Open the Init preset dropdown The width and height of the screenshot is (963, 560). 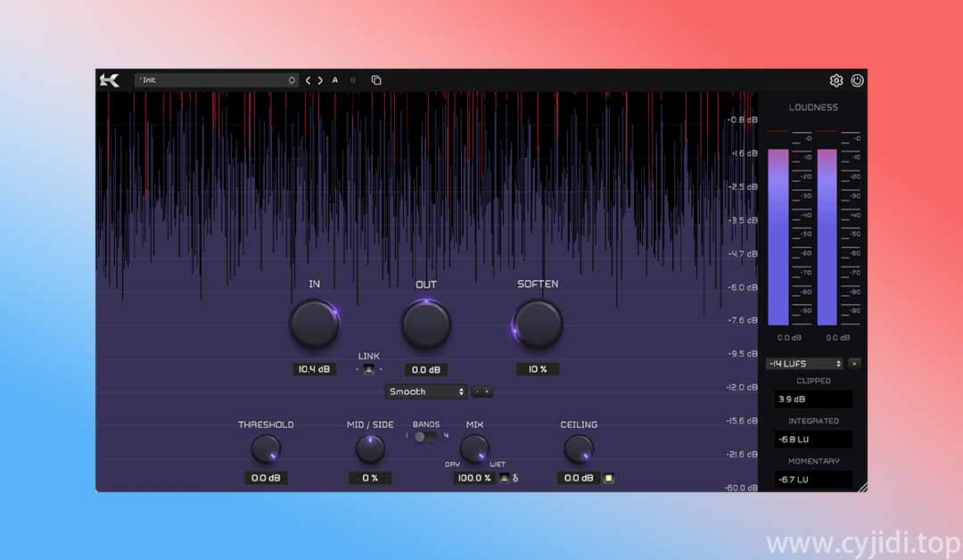(x=216, y=80)
